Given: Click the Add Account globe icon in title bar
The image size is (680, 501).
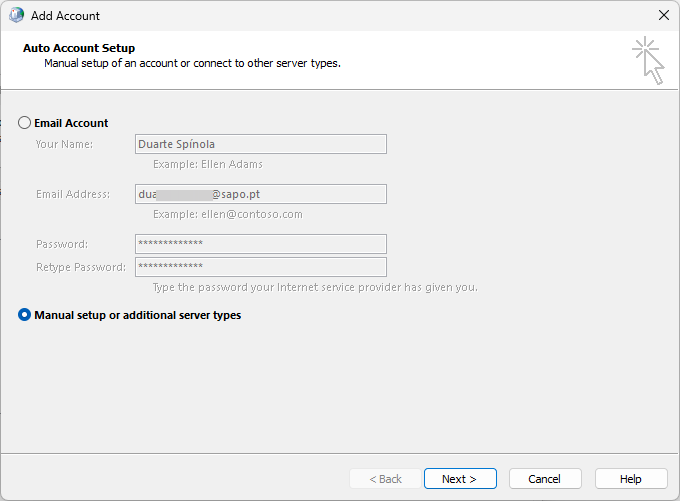Looking at the screenshot, I should click(x=16, y=16).
